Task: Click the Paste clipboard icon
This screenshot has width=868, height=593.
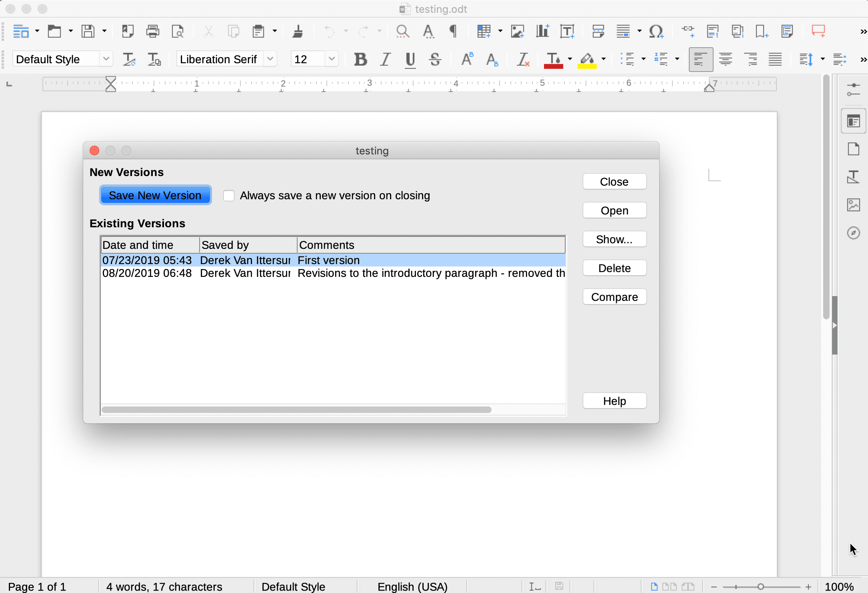Action: pos(258,31)
